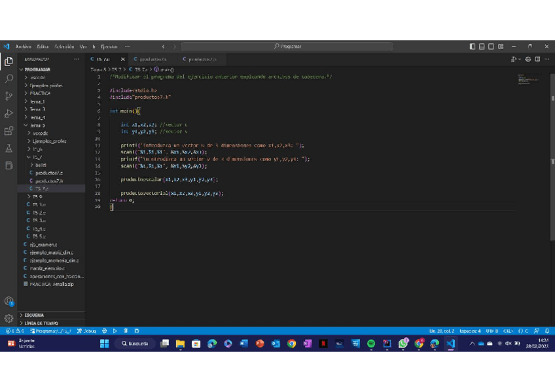Image resolution: width=555 pixels, height=392 pixels.
Task: Open the Manage gear settings icon
Action: (x=9, y=319)
